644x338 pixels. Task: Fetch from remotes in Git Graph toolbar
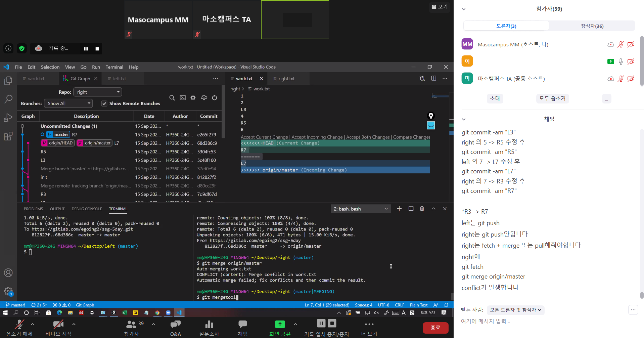(204, 98)
